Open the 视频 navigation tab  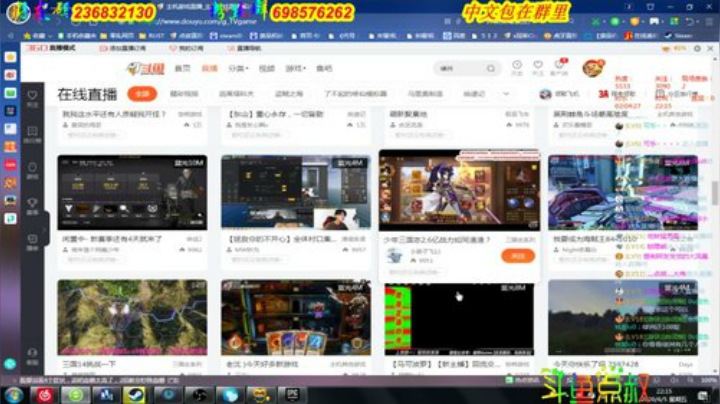[x=267, y=68]
